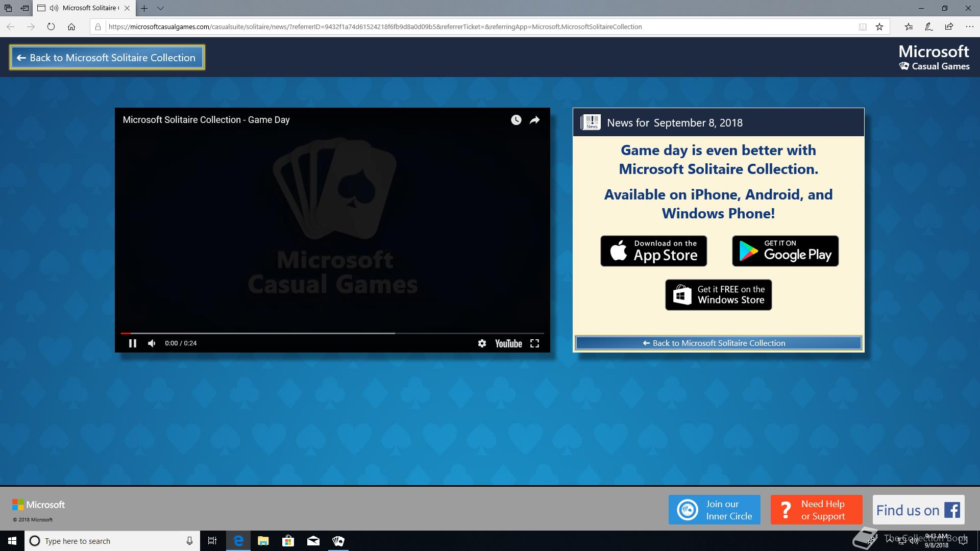Click browser Back arrow

pos(10,27)
